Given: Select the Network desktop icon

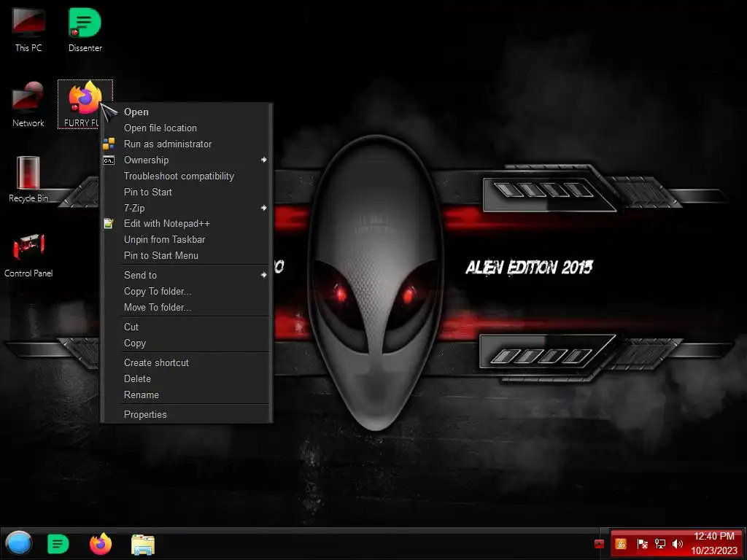Looking at the screenshot, I should tap(28, 104).
